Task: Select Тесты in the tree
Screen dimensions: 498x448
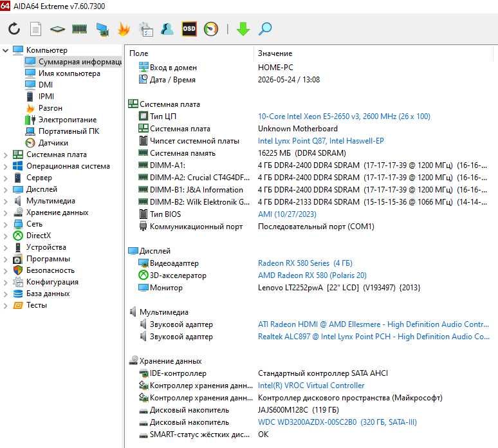Action: tap(36, 305)
